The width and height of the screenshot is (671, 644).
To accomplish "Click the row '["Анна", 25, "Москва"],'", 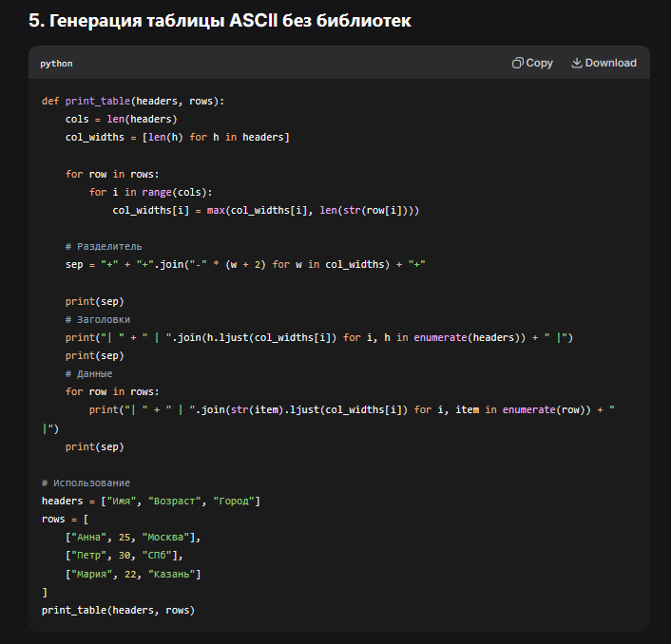I will (x=133, y=538).
